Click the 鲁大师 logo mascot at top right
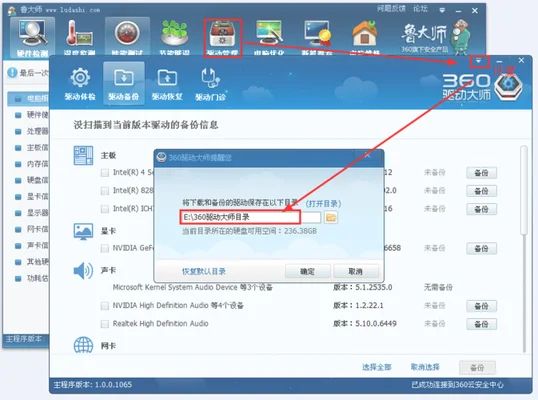 click(461, 36)
